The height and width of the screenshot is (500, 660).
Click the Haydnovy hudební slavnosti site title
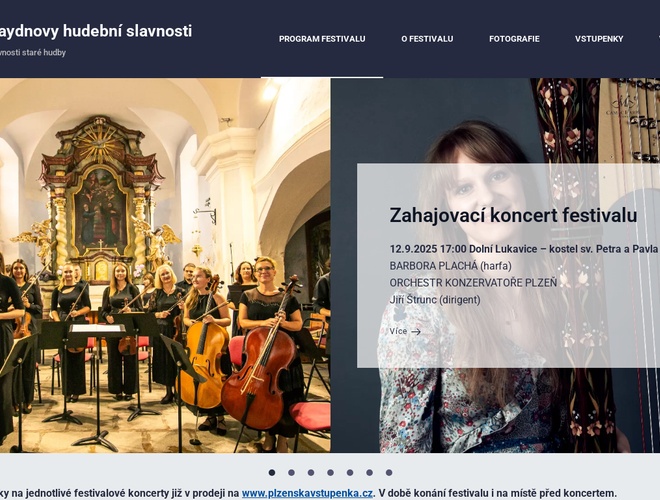click(96, 31)
